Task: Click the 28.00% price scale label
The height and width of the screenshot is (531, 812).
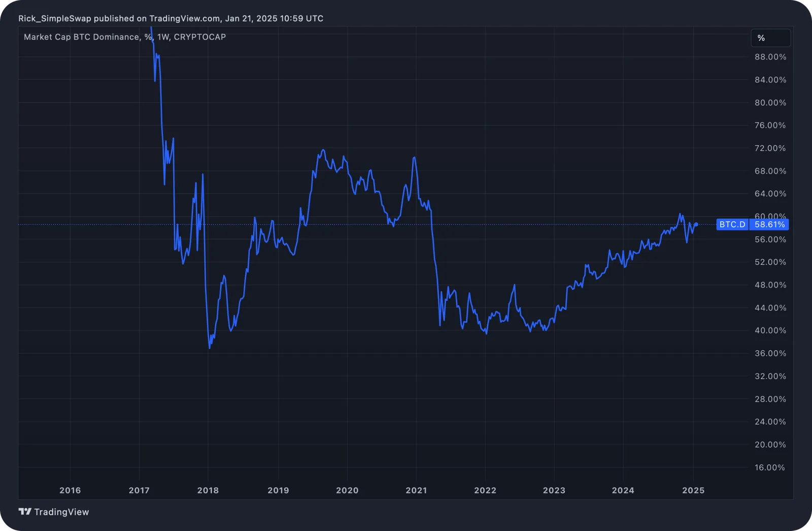Action: 770,399
